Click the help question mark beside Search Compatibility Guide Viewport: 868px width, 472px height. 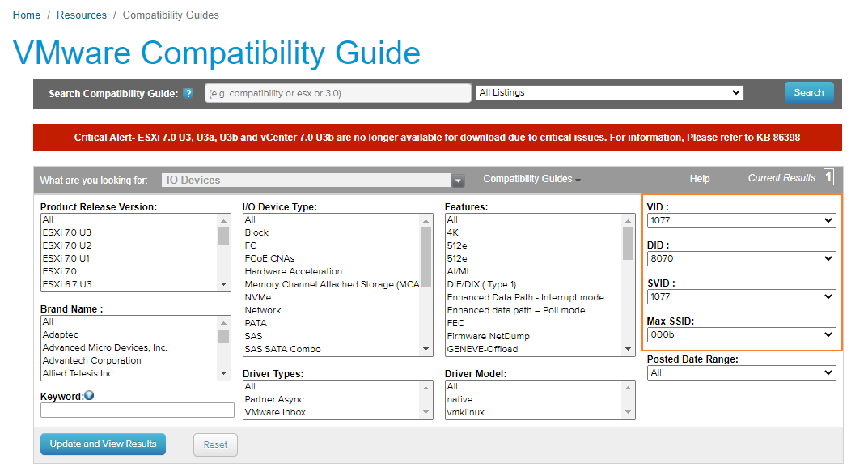coord(188,93)
